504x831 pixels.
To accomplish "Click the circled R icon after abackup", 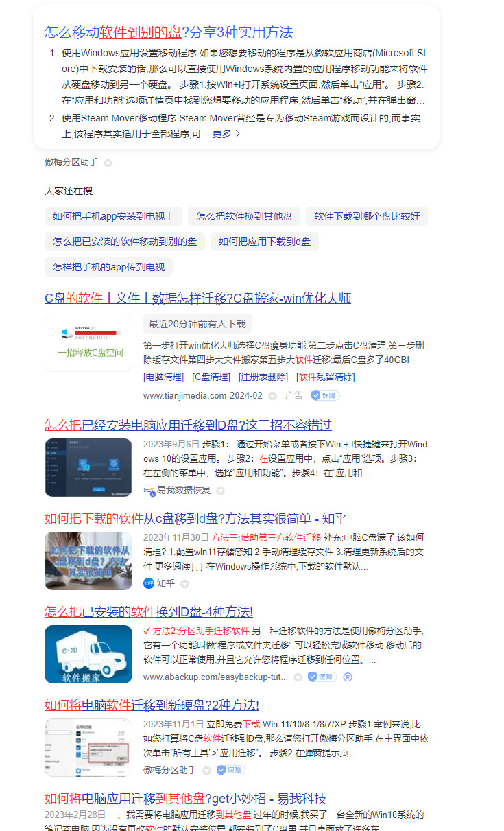I will click(x=348, y=677).
